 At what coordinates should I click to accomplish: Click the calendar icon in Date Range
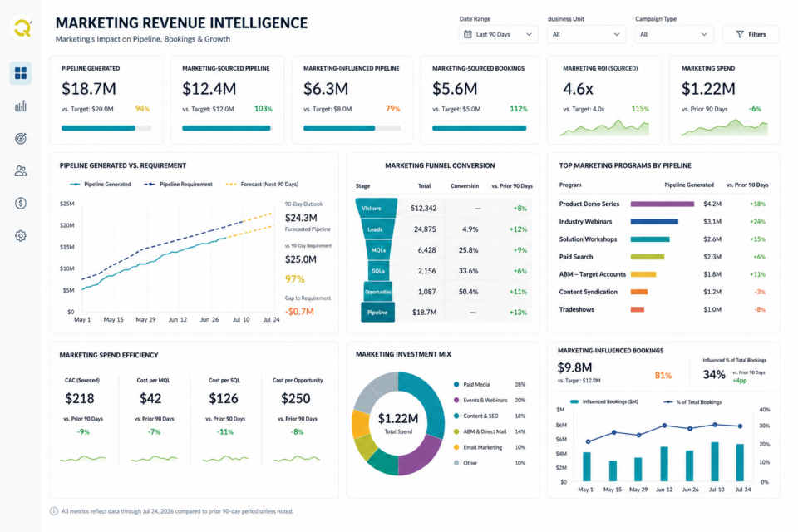click(x=468, y=34)
